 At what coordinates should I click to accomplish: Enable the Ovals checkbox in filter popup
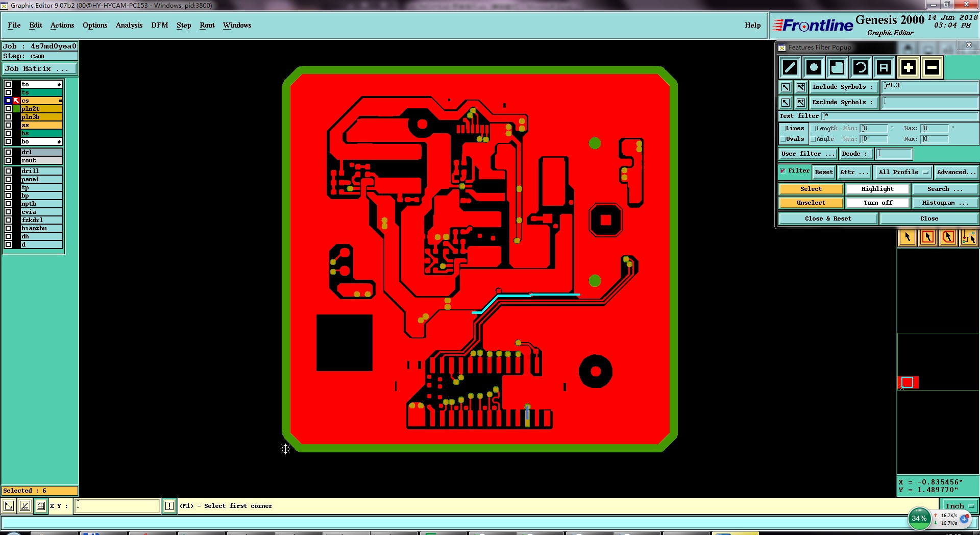782,139
